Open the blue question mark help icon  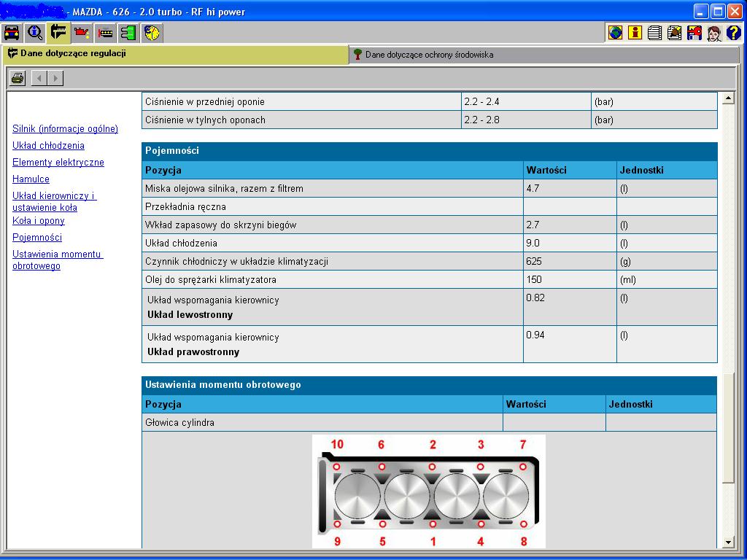coord(733,33)
